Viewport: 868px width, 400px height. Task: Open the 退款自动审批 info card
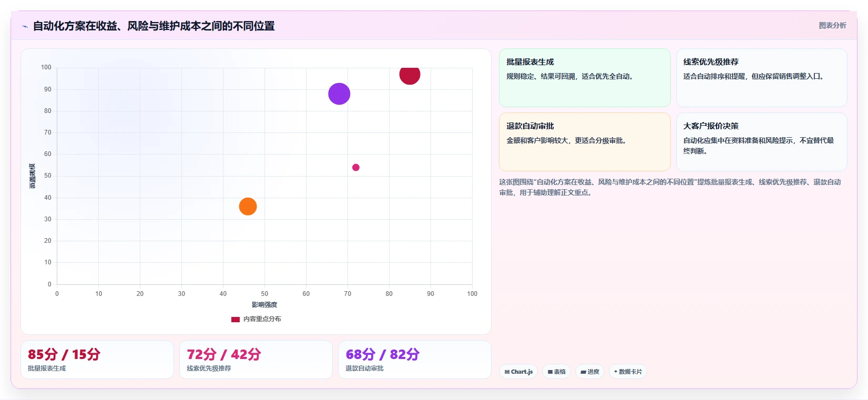tap(585, 142)
